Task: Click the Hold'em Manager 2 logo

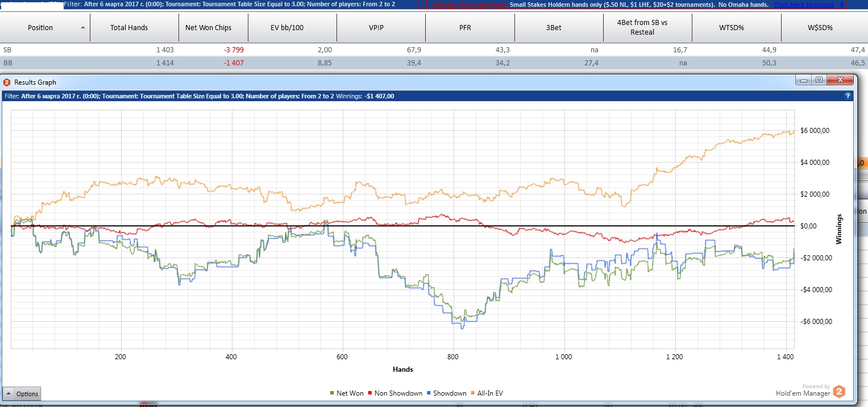Action: click(839, 392)
